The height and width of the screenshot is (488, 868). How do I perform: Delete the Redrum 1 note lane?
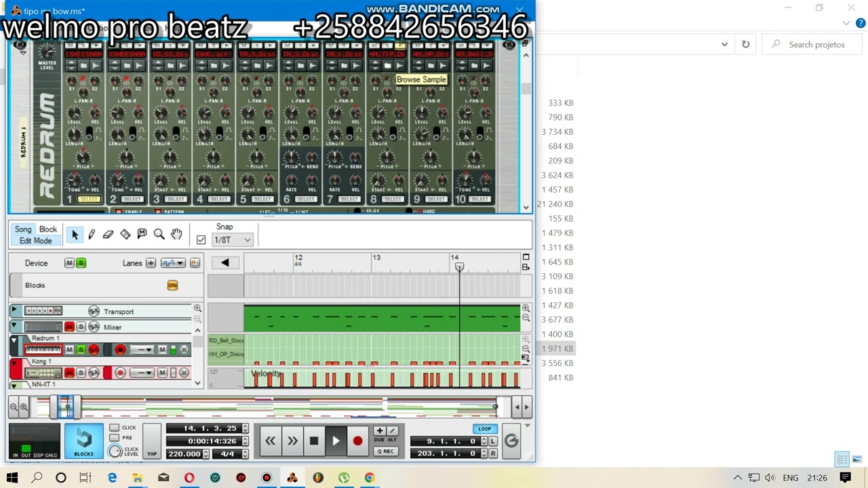[x=184, y=350]
